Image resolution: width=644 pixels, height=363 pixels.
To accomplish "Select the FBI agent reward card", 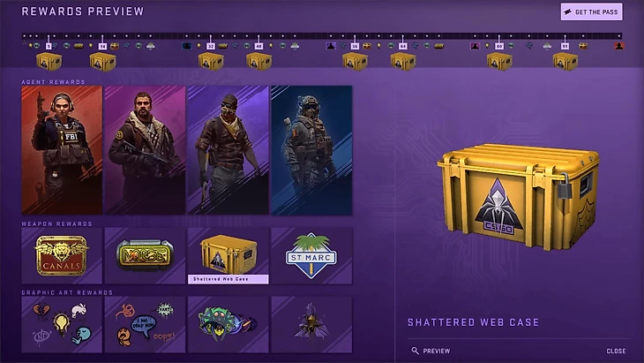I will [x=62, y=150].
